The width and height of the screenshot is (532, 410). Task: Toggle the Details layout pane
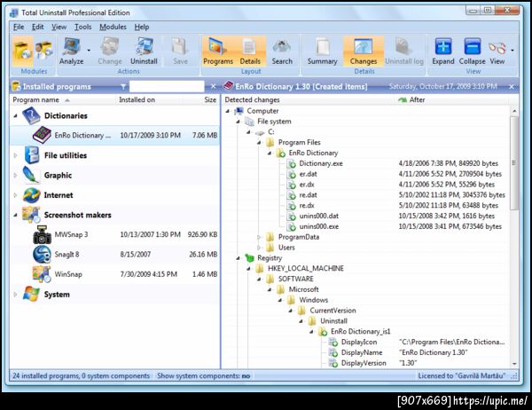click(250, 51)
